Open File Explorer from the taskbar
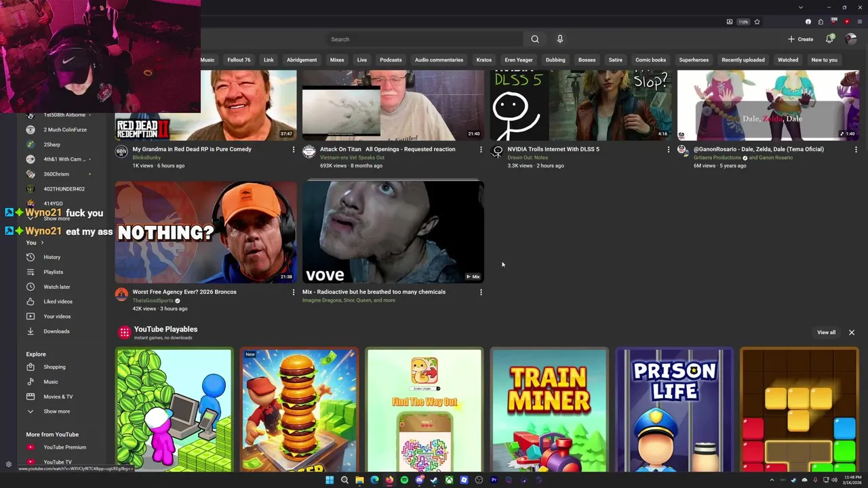The width and height of the screenshot is (868, 488). coord(359,480)
